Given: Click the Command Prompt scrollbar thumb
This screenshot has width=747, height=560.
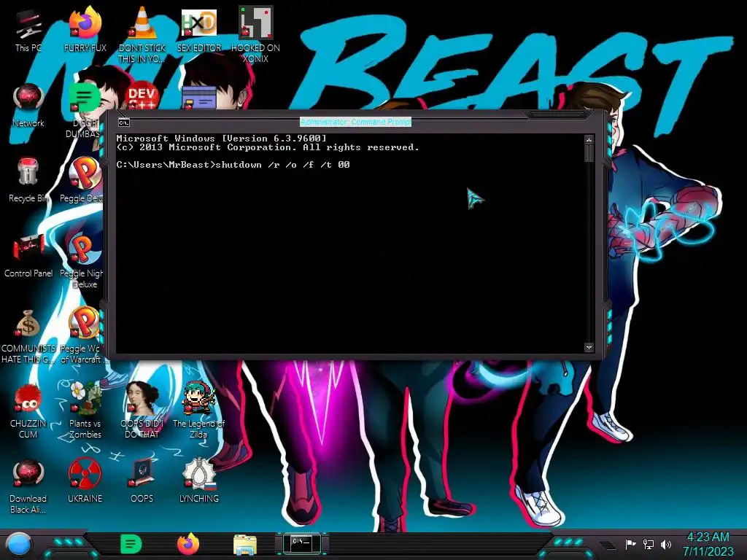Looking at the screenshot, I should coord(589,153).
